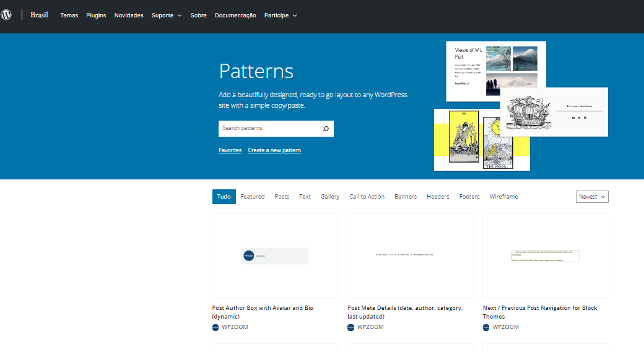Switch to the Footers category tab

[x=469, y=197]
